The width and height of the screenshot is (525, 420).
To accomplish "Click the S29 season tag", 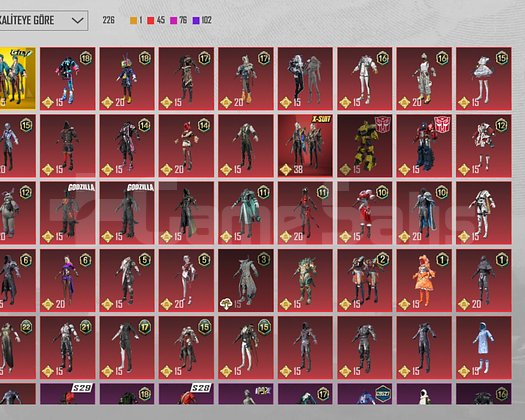I will coord(82,388).
